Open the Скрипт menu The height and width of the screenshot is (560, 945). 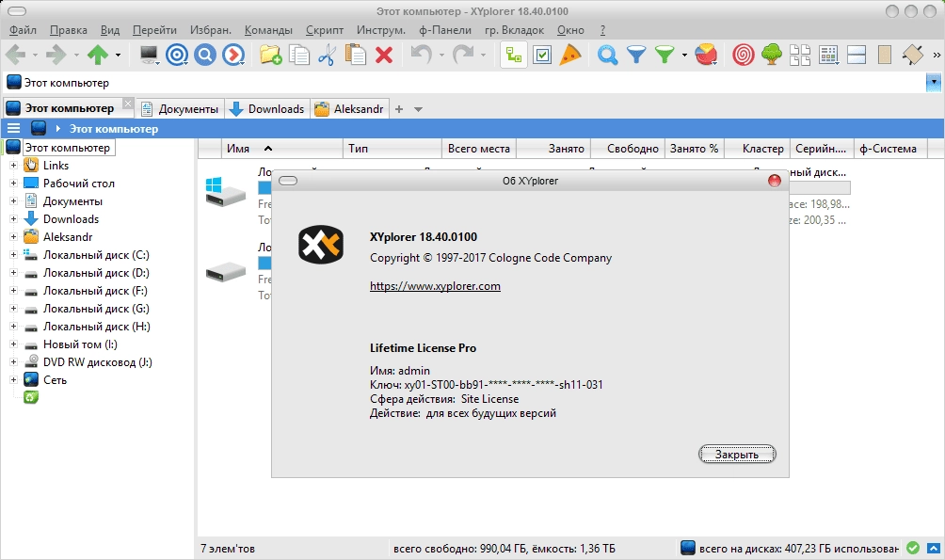324,30
